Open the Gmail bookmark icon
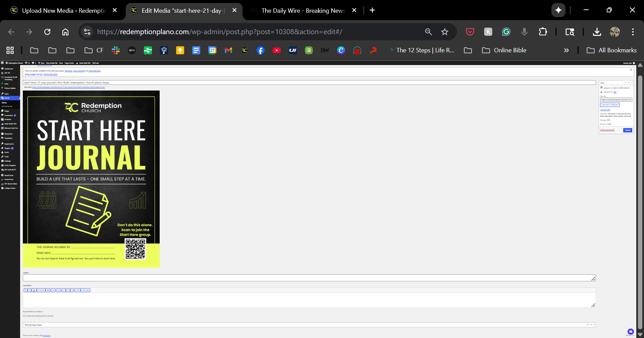 tap(228, 50)
